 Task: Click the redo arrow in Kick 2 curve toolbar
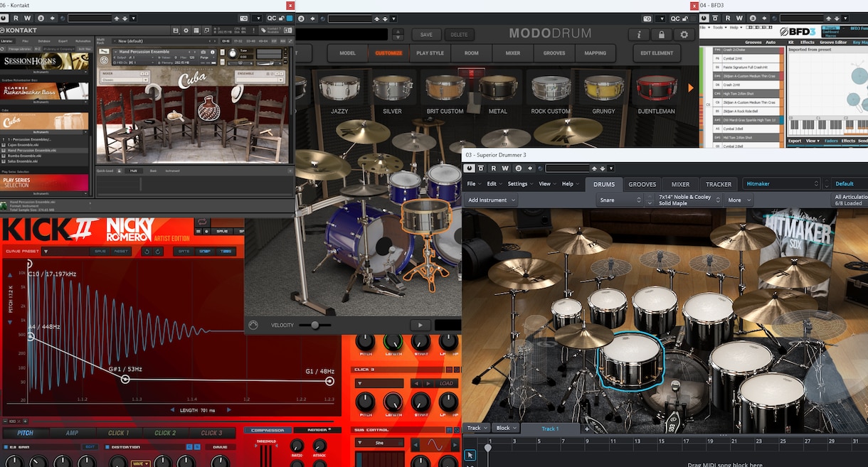pyautogui.click(x=157, y=251)
